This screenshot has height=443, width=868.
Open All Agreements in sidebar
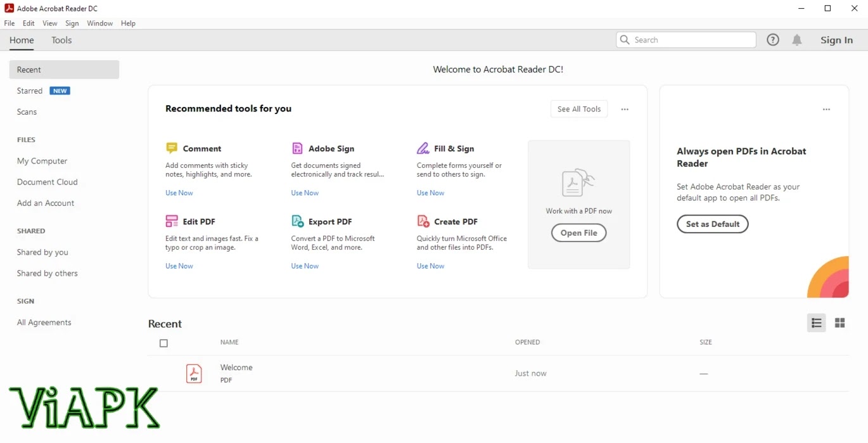point(44,323)
